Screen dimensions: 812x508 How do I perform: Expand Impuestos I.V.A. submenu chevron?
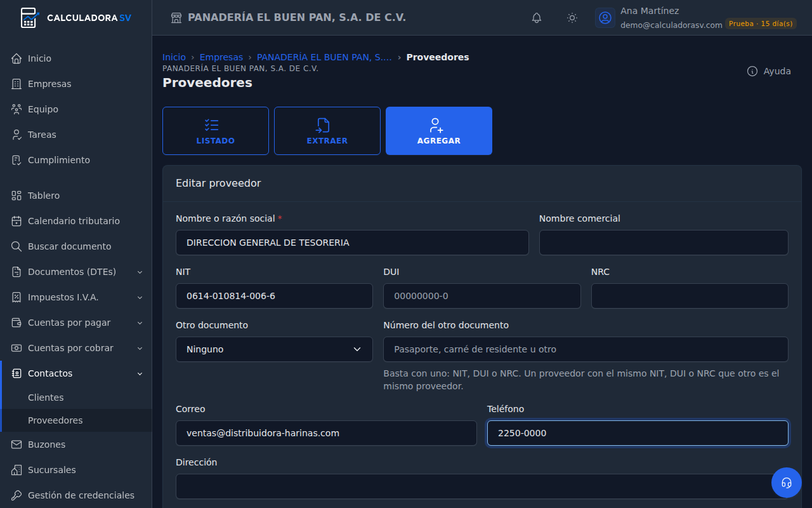[x=140, y=297]
